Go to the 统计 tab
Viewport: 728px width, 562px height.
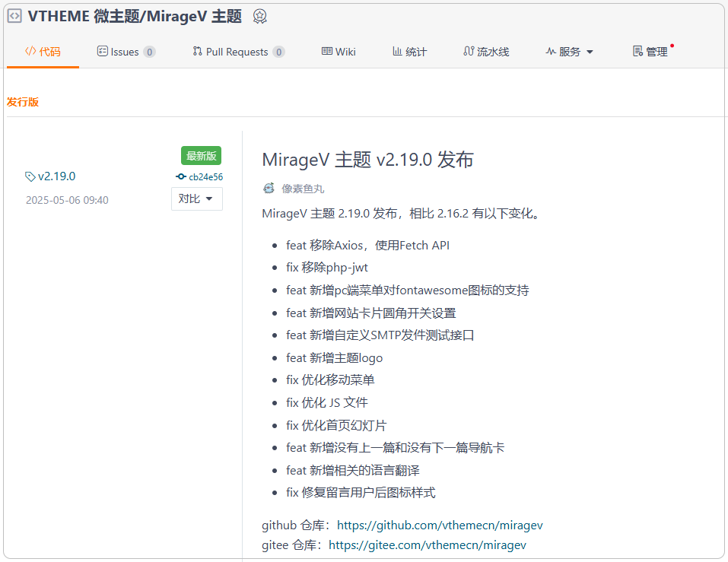(409, 52)
